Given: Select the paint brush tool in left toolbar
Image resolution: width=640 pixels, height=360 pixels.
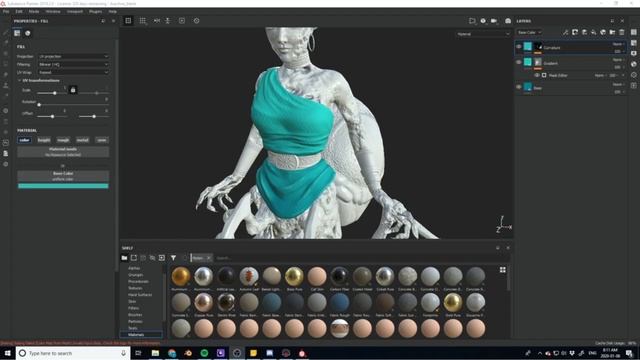Looking at the screenshot, I should 6,32.
